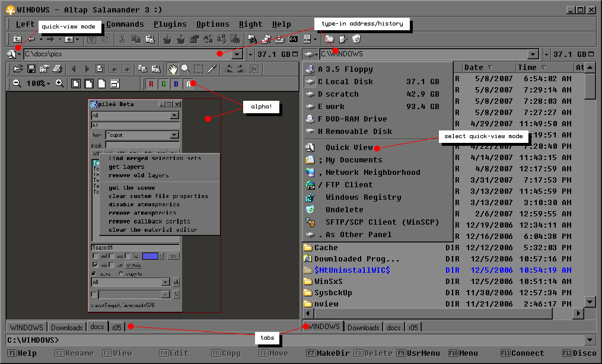Open the forward history dropdown arrow
602x364 pixels.
[60, 39]
